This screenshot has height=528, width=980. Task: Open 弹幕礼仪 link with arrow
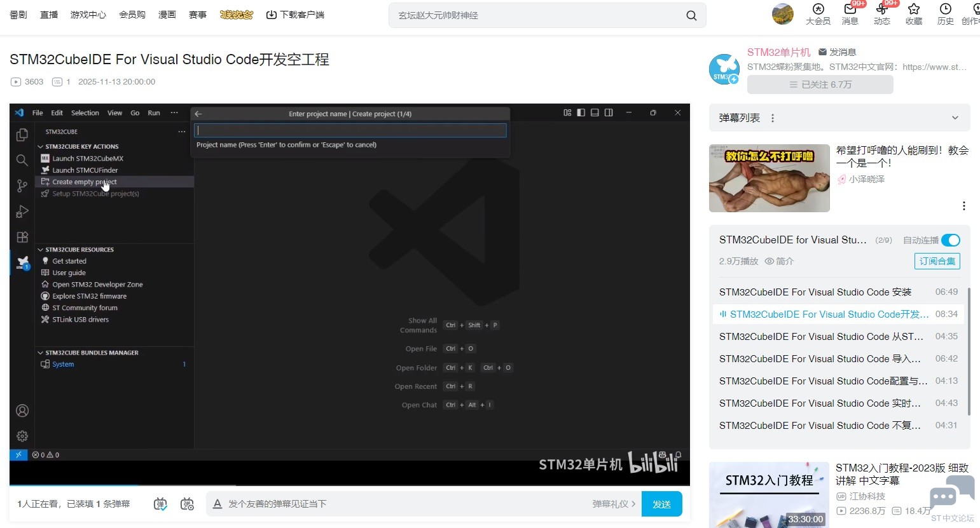tap(614, 504)
